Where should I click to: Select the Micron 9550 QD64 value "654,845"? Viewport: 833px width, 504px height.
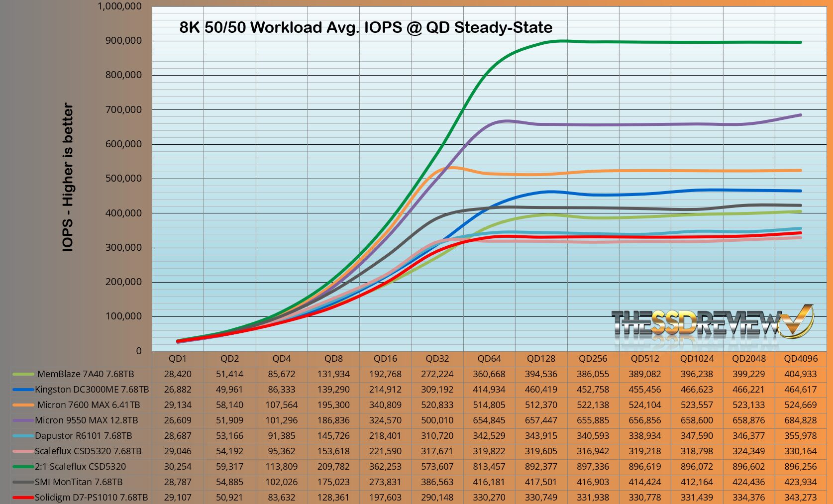tap(489, 420)
